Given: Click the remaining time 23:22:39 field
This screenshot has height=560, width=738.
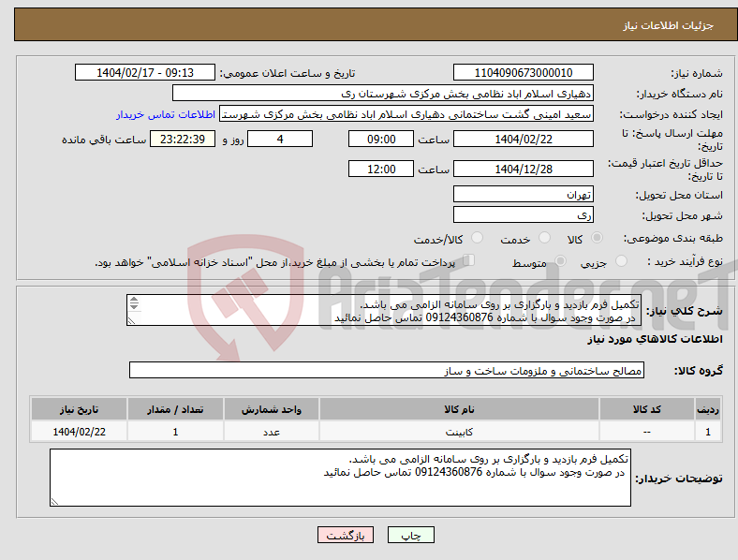Looking at the screenshot, I should (183, 139).
